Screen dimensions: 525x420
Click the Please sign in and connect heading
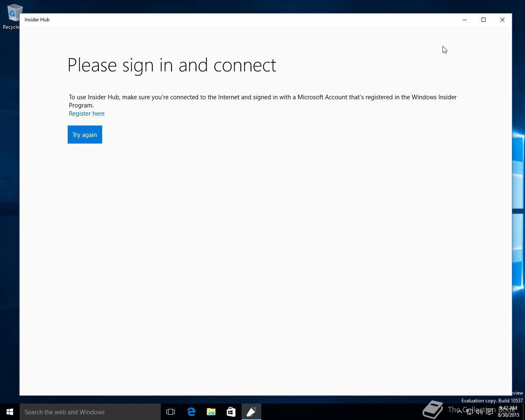coord(172,65)
